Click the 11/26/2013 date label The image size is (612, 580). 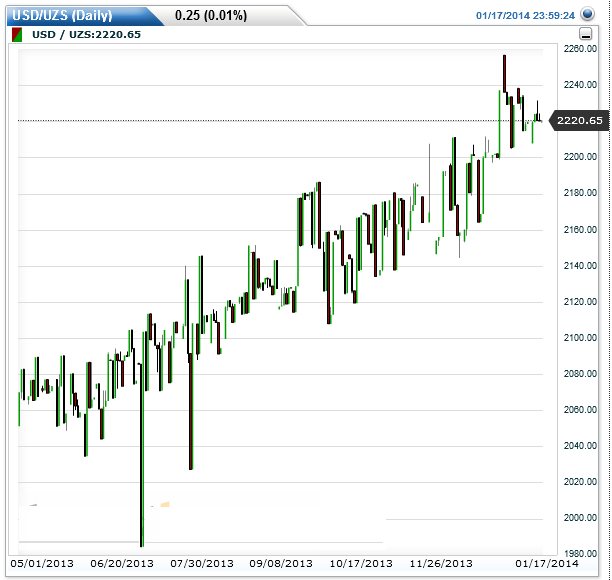pos(441,564)
